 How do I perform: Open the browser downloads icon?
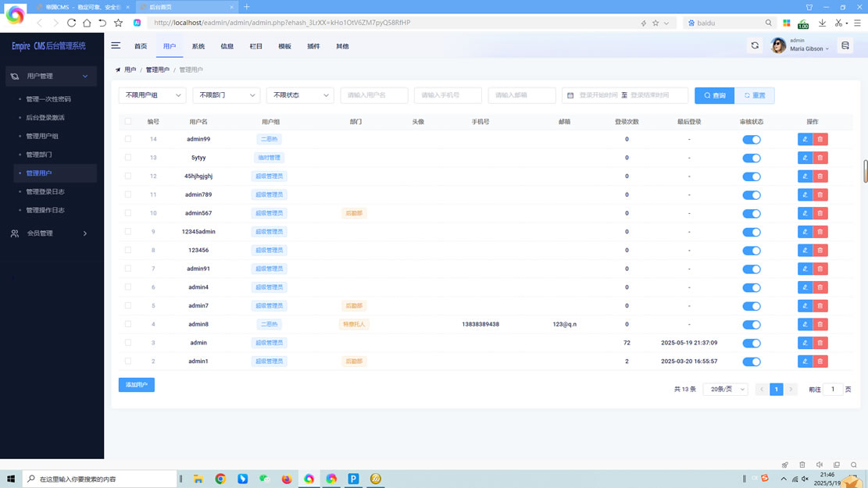tap(822, 23)
